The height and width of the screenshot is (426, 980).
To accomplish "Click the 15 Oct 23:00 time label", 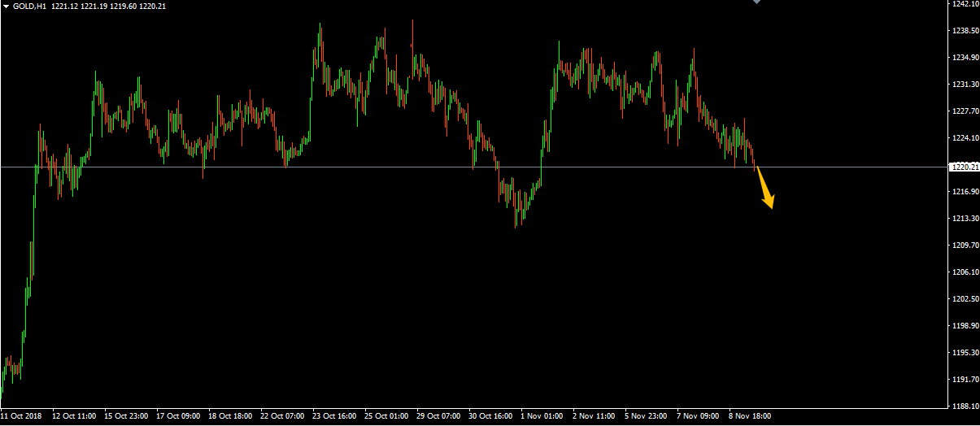I will pos(126,416).
